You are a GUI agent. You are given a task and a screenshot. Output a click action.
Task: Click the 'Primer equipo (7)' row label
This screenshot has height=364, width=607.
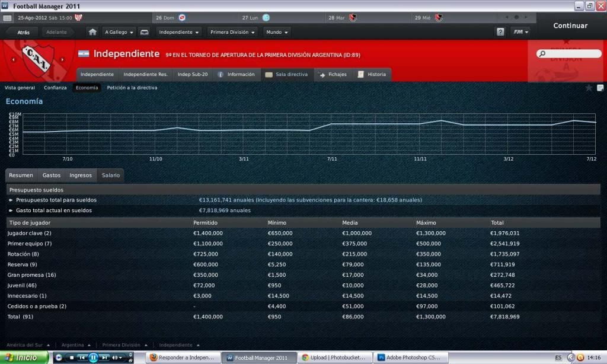coord(30,244)
